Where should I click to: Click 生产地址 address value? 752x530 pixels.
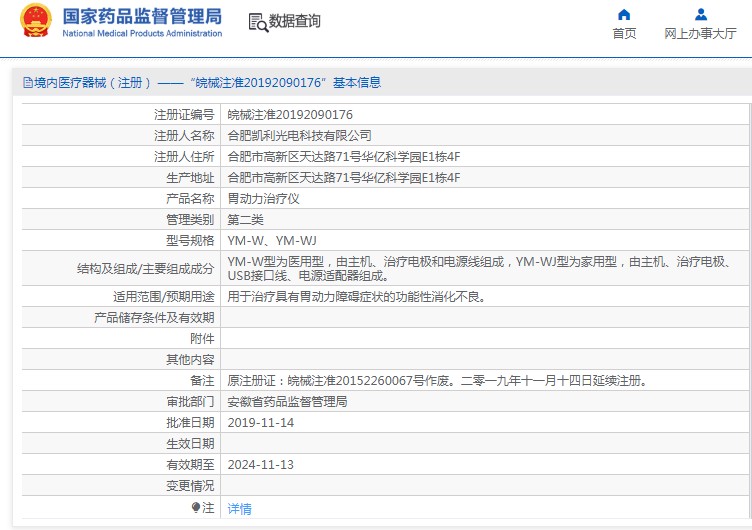coord(344,178)
